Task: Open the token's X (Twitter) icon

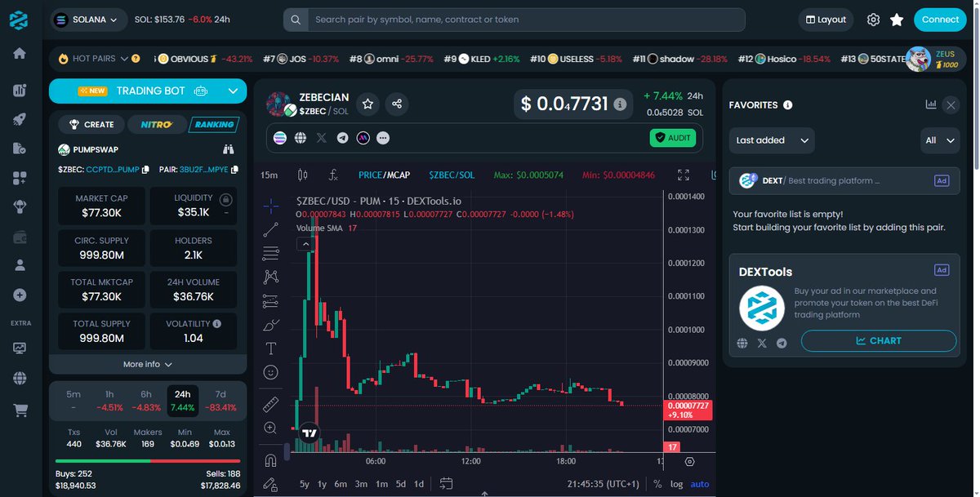Action: (322, 138)
